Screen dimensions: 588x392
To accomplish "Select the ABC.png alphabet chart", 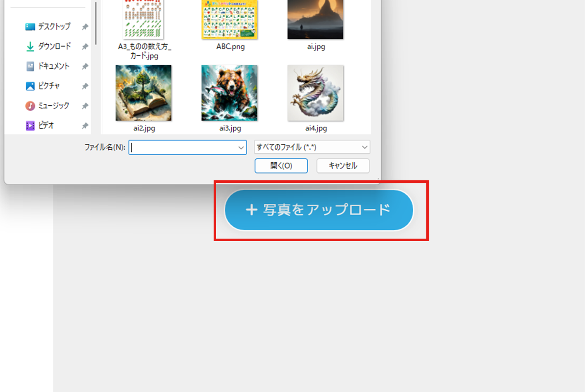I will (229, 20).
